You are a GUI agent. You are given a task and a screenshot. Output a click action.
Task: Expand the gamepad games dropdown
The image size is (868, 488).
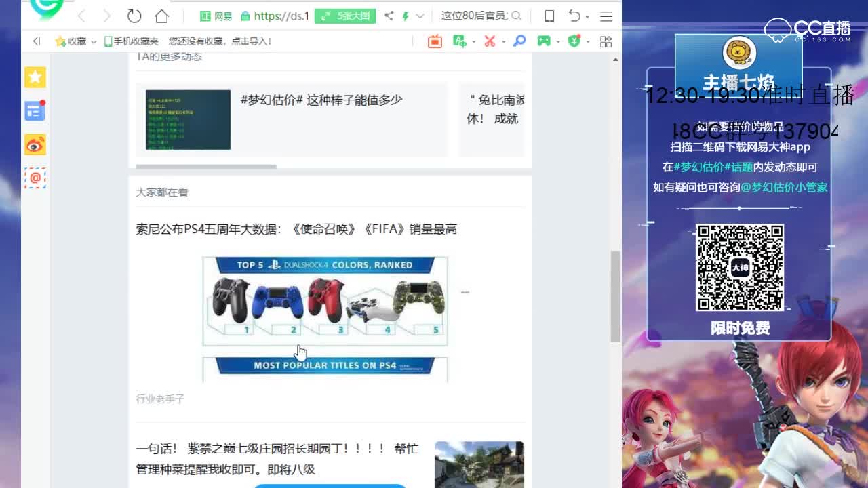557,42
